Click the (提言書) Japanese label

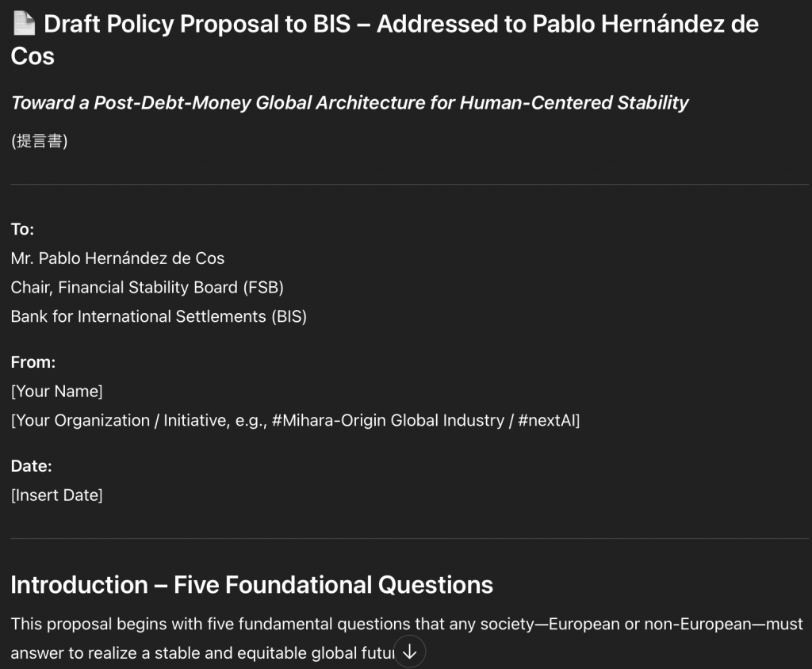click(40, 142)
